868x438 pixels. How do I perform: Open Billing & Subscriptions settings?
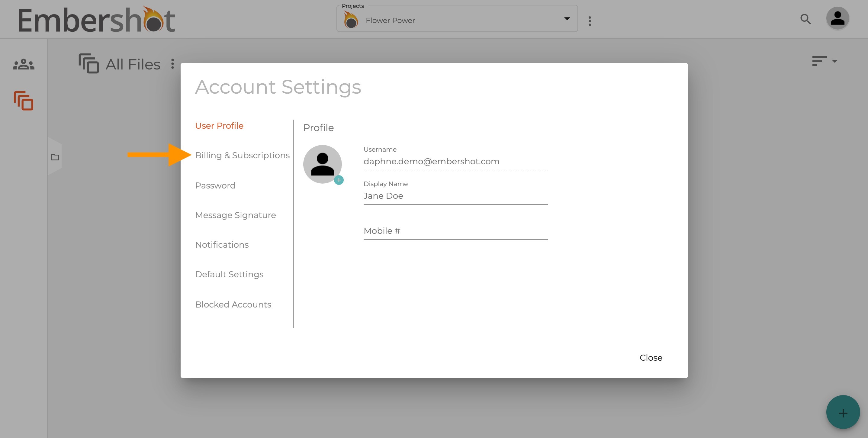(242, 155)
